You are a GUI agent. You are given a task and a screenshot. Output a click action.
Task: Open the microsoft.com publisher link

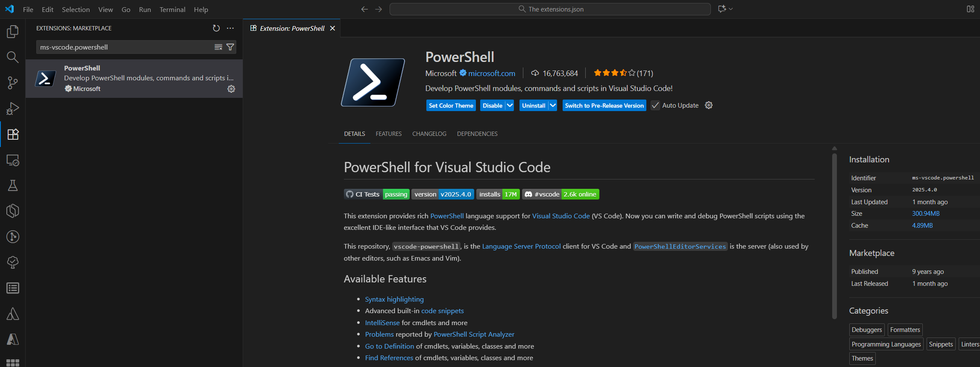(x=492, y=73)
